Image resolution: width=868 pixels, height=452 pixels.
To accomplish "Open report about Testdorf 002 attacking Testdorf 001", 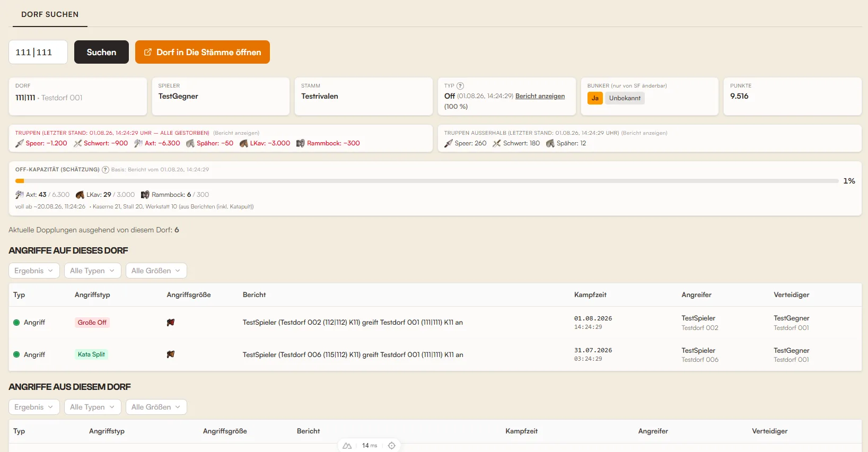I will pos(353,323).
